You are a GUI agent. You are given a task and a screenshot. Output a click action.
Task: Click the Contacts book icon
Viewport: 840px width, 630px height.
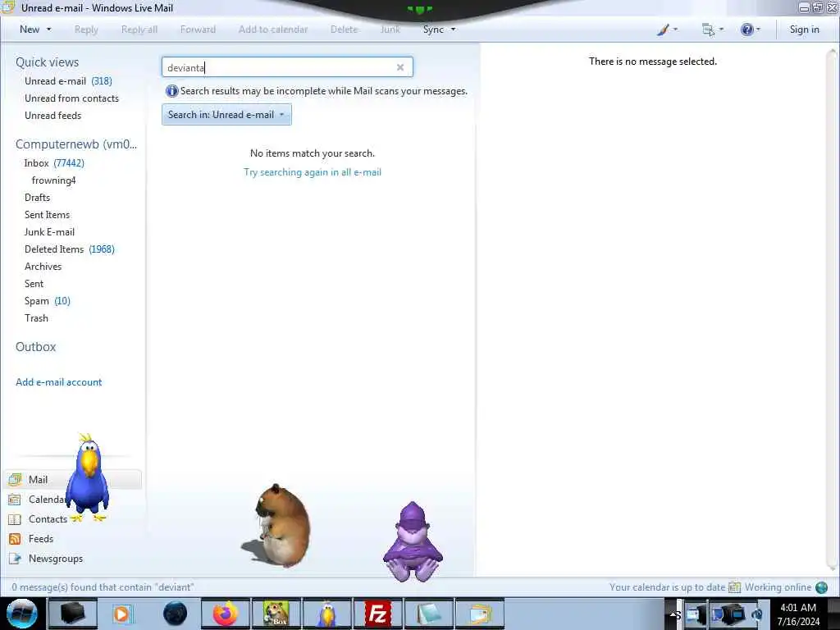tap(15, 519)
